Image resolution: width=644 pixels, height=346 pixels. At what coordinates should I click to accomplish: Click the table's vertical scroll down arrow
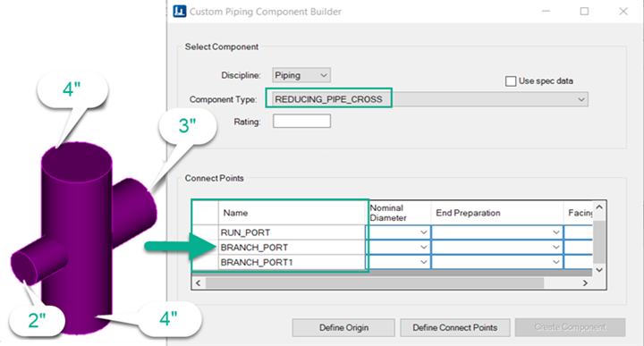599,270
